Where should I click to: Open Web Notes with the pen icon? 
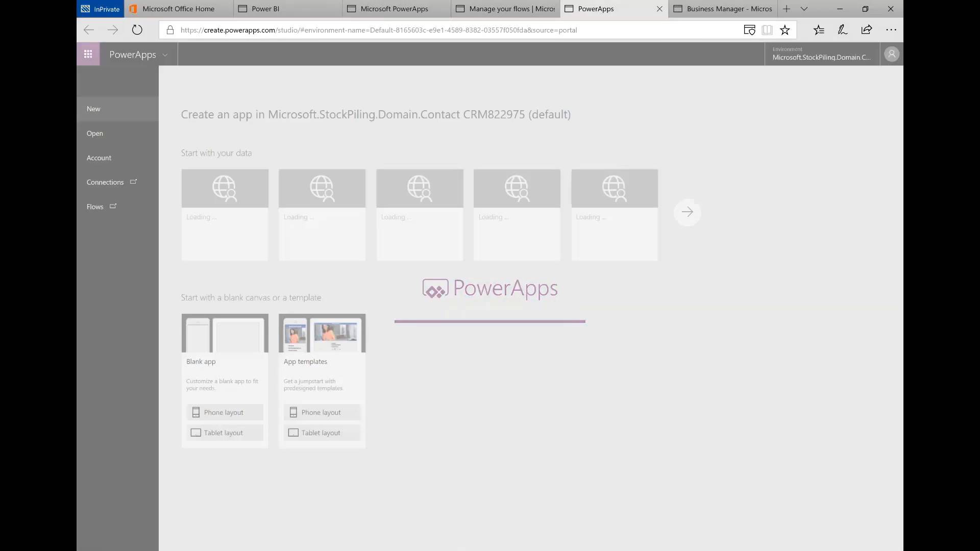click(842, 30)
